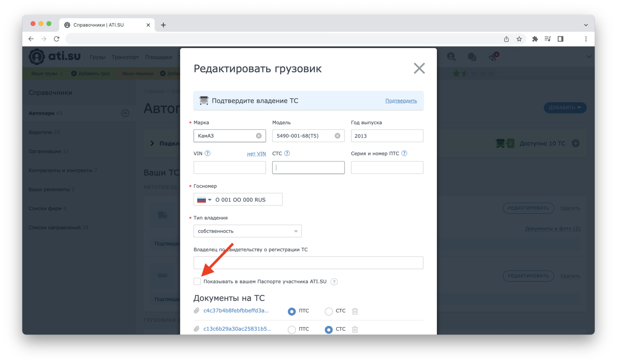This screenshot has width=617, height=364.
Task: Open the browser reading list icon
Action: pos(548,39)
